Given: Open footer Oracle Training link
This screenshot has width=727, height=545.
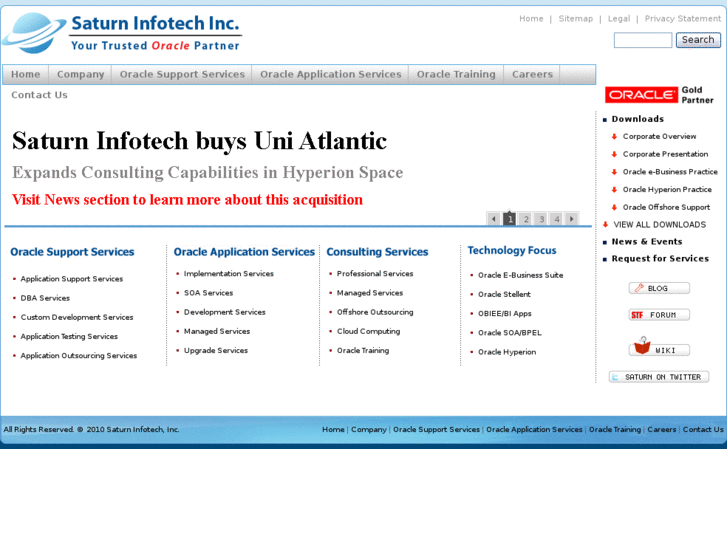Looking at the screenshot, I should [x=615, y=430].
